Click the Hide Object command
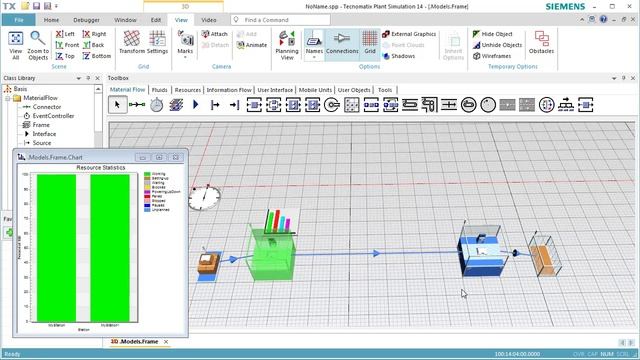The width and height of the screenshot is (640, 360). 492,34
